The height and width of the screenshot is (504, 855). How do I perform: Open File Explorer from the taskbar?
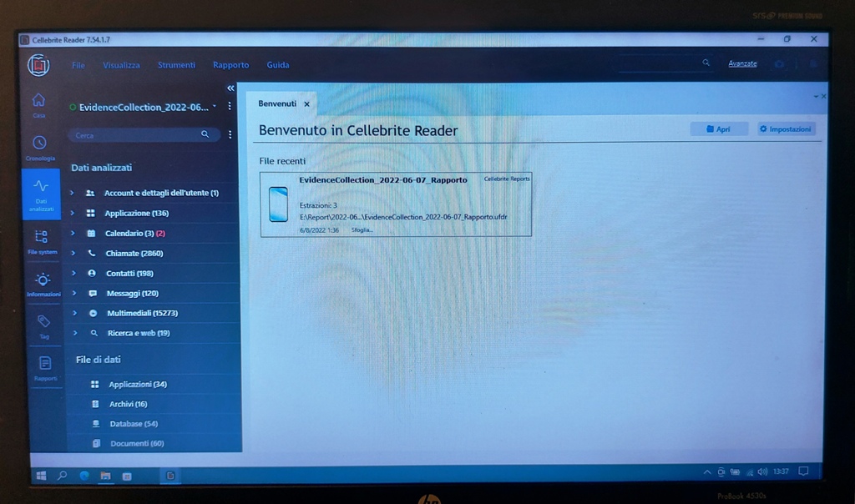tap(105, 476)
